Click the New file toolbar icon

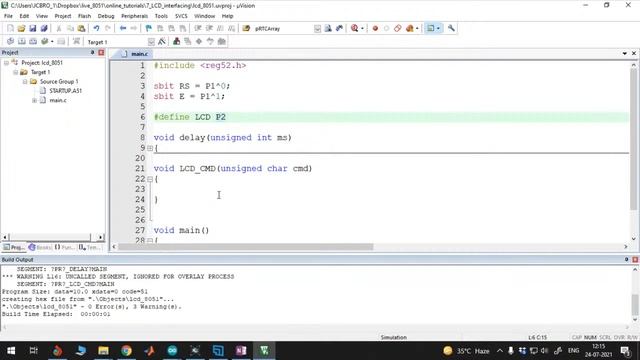[10, 28]
